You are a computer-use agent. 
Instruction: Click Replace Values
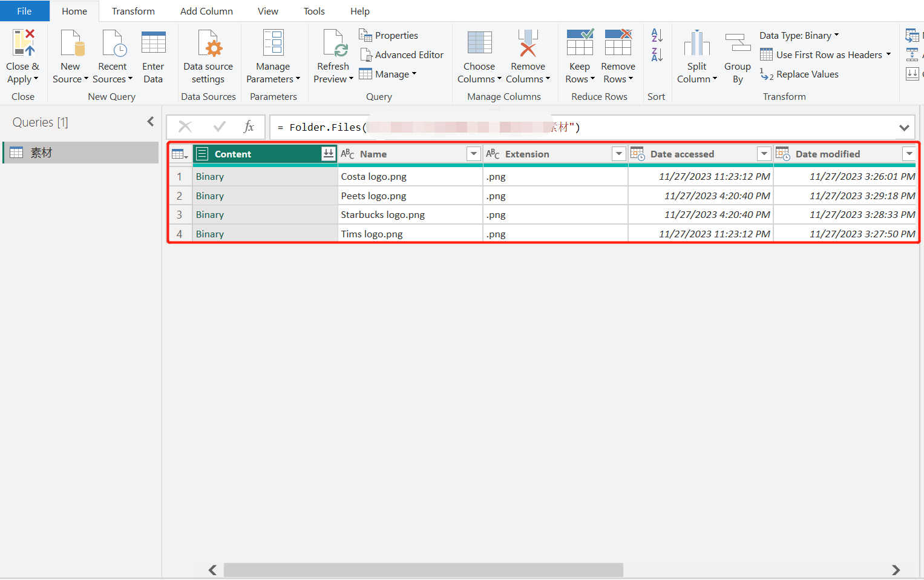point(807,74)
